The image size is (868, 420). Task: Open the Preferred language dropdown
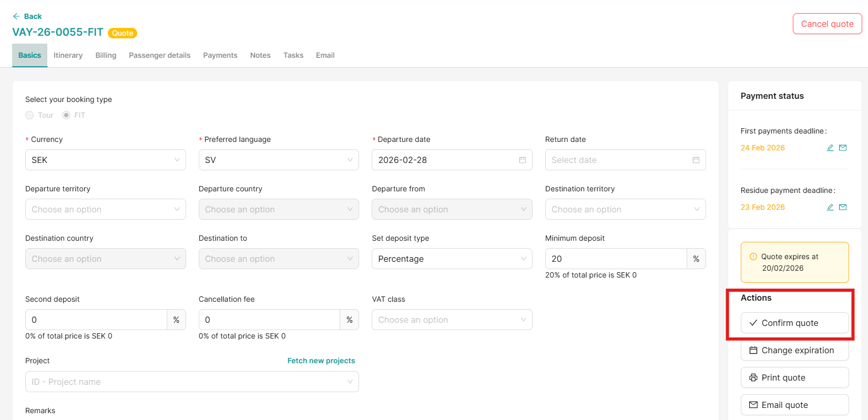tap(278, 160)
